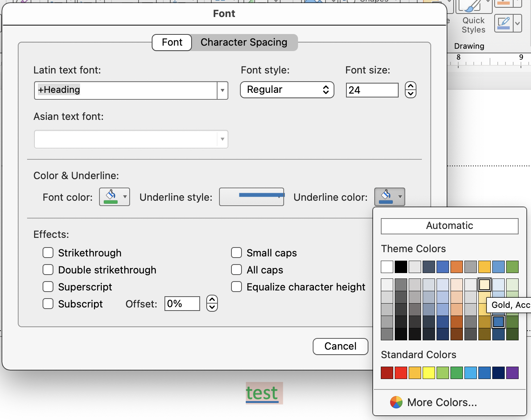Increase the font size with the stepper
This screenshot has height=420, width=531.
tap(411, 86)
